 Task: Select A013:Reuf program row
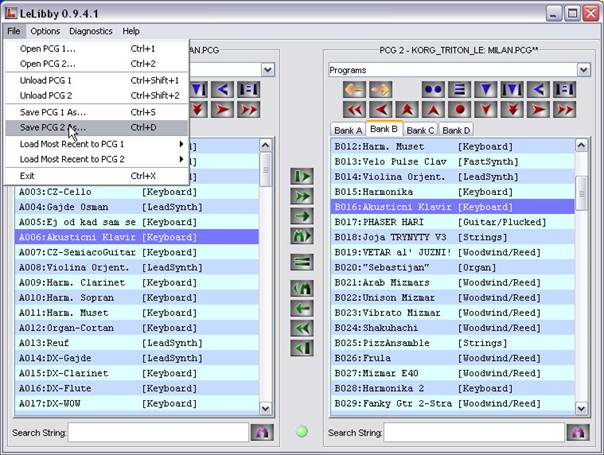137,343
